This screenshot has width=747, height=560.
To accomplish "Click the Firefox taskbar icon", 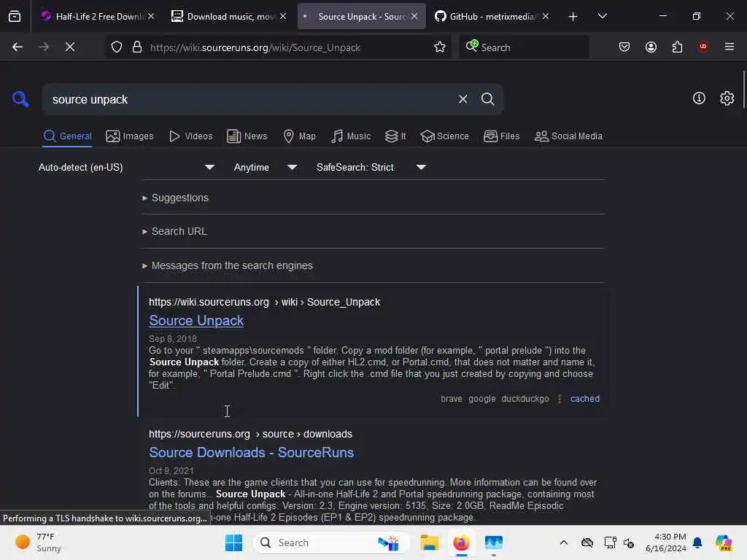I will click(461, 542).
